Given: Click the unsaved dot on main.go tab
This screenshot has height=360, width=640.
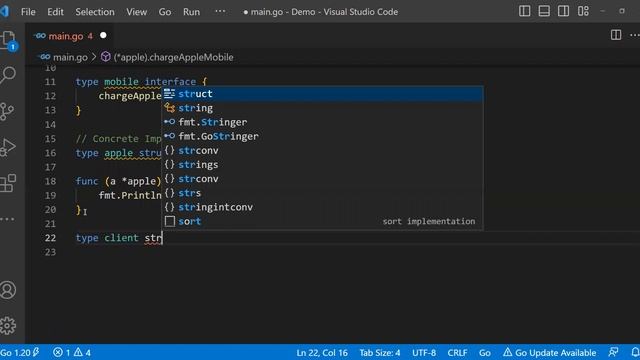Looking at the screenshot, I should point(103,36).
